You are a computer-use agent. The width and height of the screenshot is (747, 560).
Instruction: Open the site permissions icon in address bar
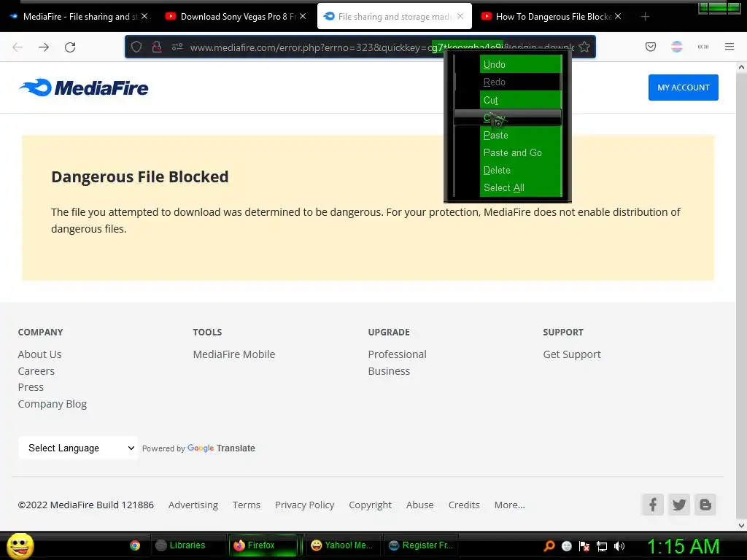[177, 47]
